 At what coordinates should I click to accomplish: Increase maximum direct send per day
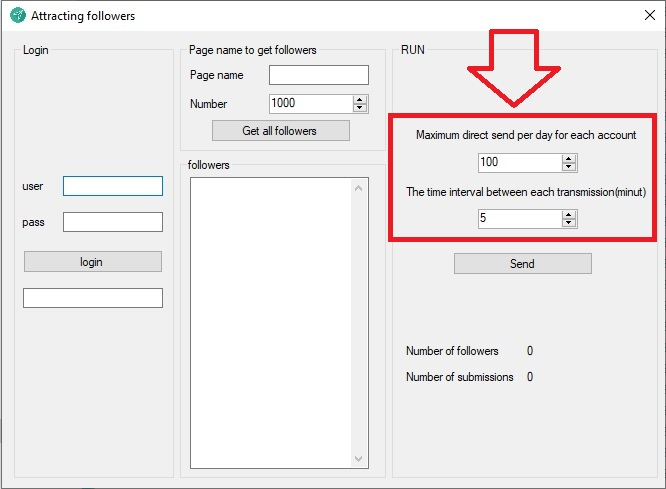(569, 158)
